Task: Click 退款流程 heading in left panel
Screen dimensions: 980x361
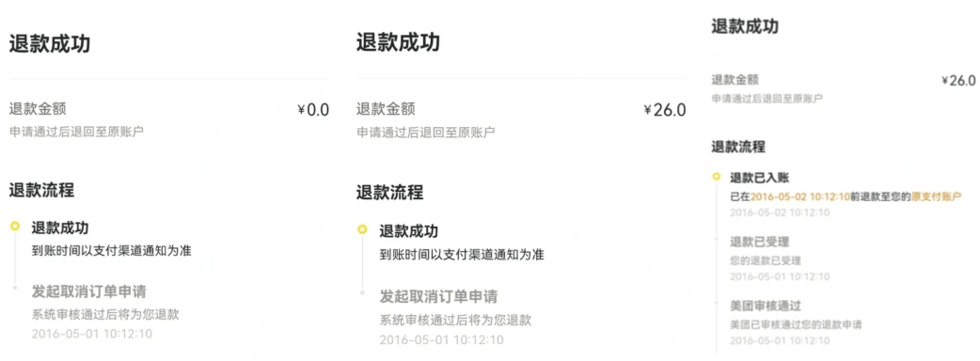Action: [x=41, y=190]
